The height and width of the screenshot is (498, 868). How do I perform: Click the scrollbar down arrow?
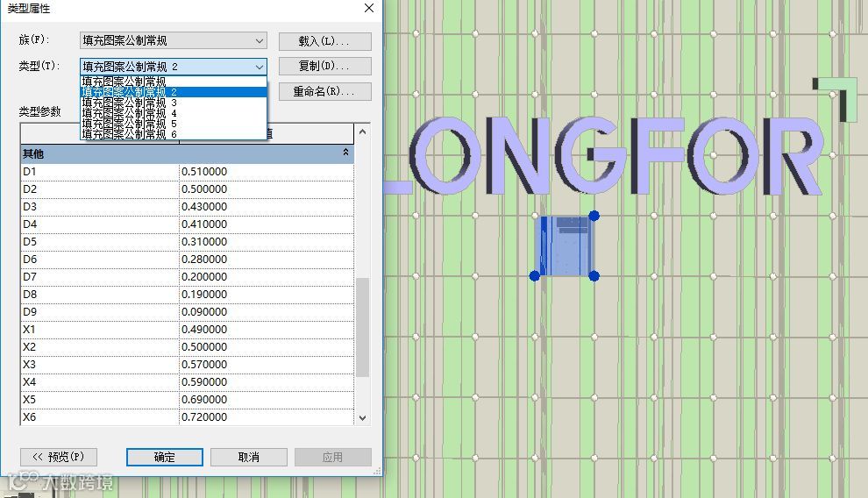[x=363, y=417]
